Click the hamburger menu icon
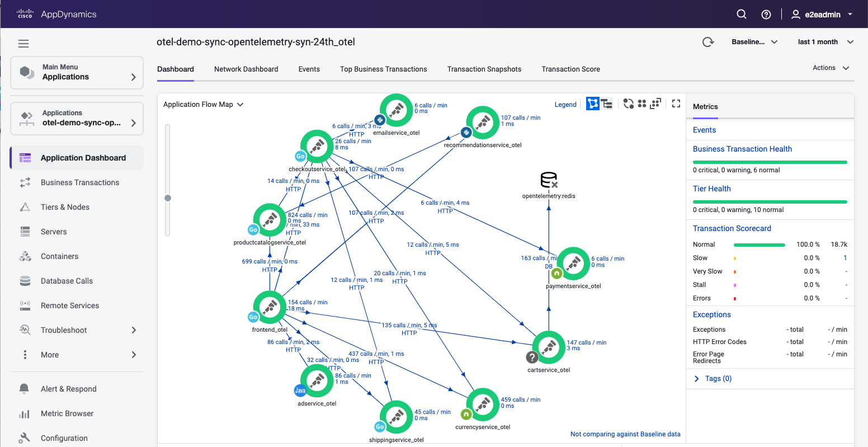Image resolution: width=868 pixels, height=447 pixels. [23, 44]
